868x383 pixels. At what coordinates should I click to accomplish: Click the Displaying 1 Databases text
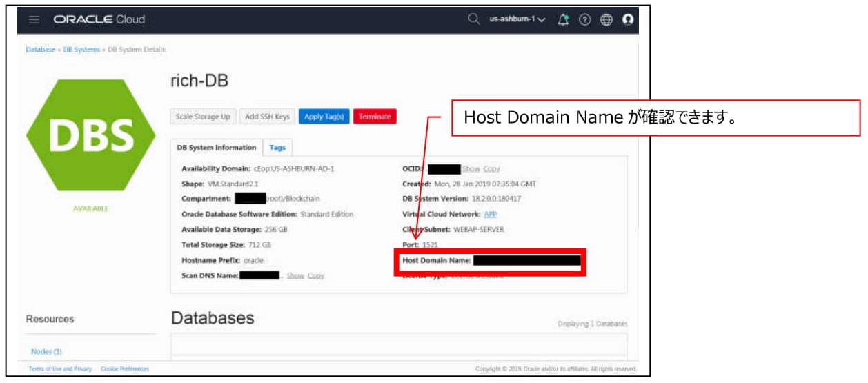pos(592,324)
